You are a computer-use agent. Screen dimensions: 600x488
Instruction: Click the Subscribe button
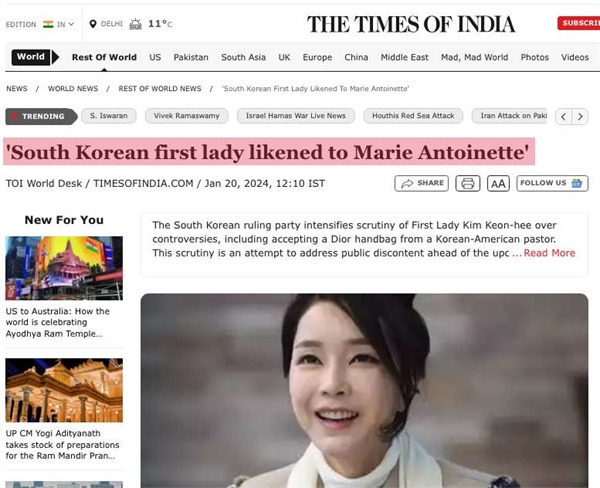pyautogui.click(x=579, y=23)
